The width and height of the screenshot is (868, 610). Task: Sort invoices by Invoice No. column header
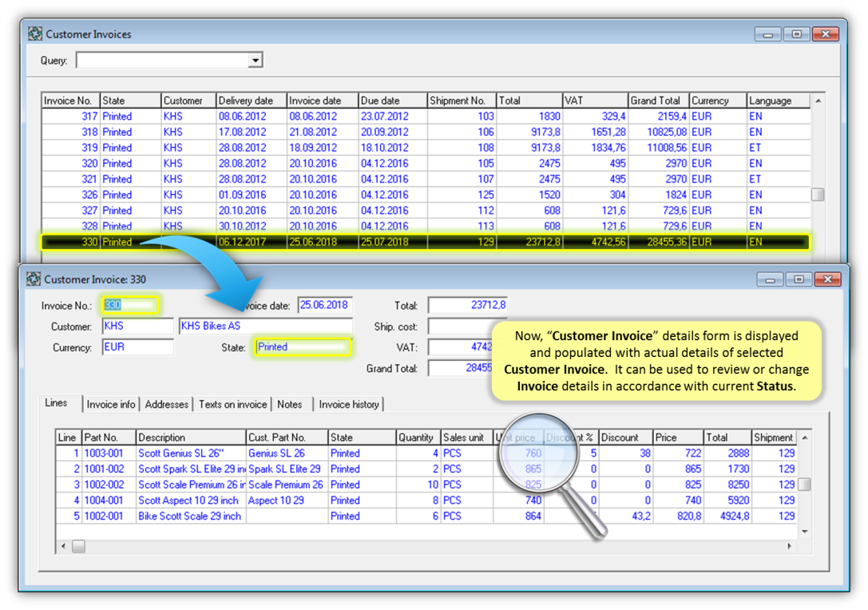[x=71, y=101]
